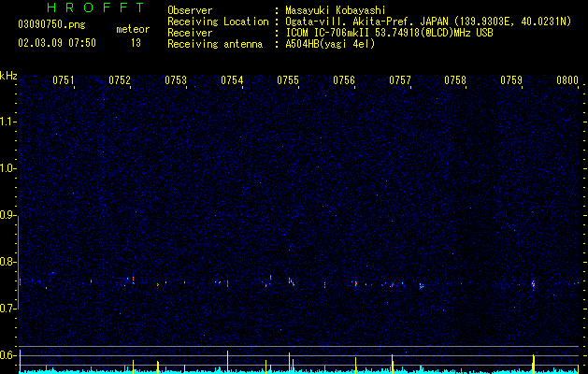Viewport: 588px width, 374px height.
Task: Click the 0.6 kHz axis label
Action: tap(8, 355)
